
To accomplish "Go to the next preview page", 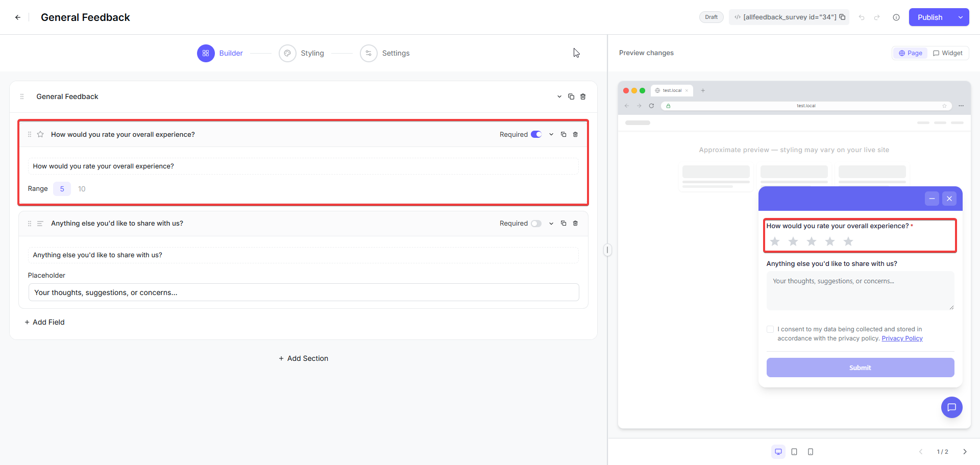I will (965, 452).
